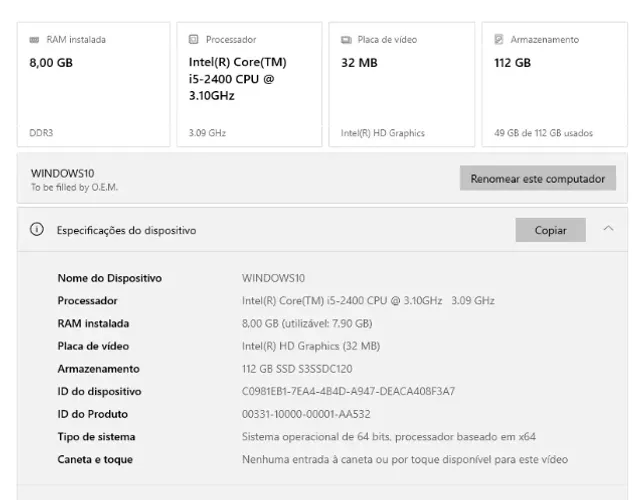The width and height of the screenshot is (644, 500).
Task: Click Armazenamento label in specifications
Action: [99, 369]
